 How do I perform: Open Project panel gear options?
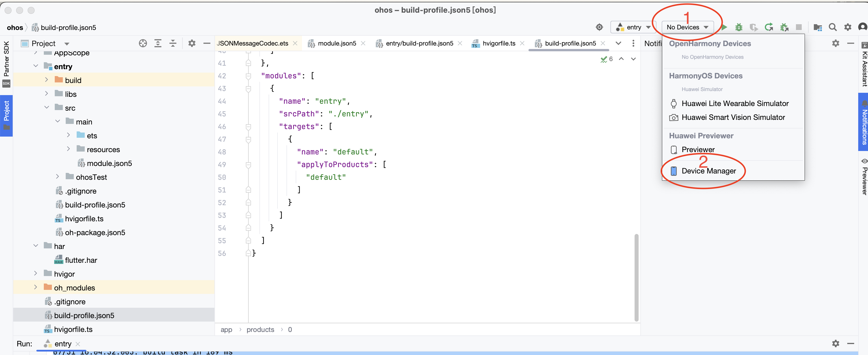192,43
